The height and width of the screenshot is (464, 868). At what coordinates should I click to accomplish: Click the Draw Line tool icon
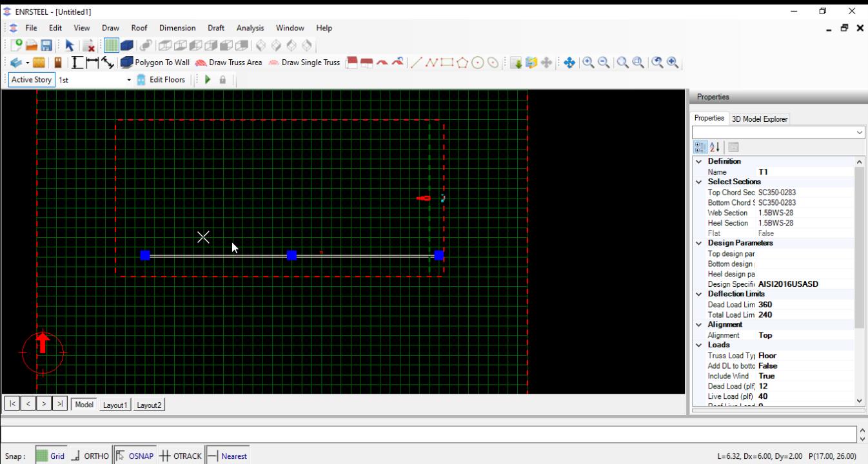coord(416,63)
